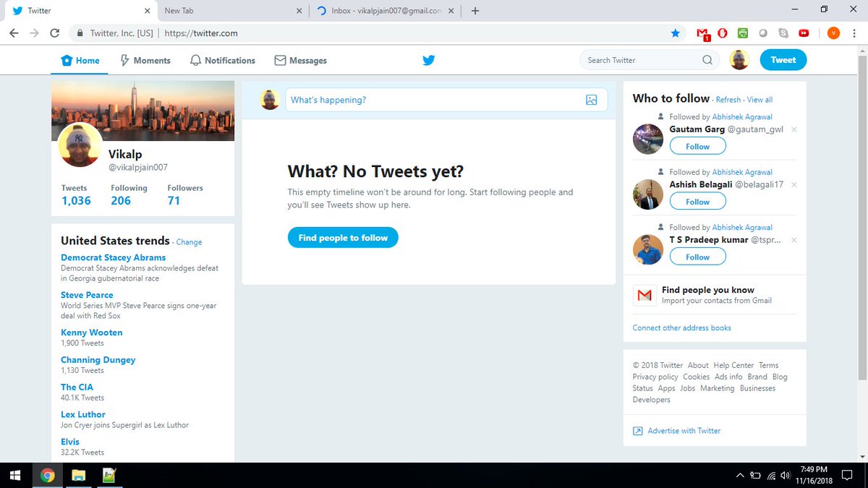The height and width of the screenshot is (488, 868).
Task: Click Find people to follow button
Action: [343, 237]
